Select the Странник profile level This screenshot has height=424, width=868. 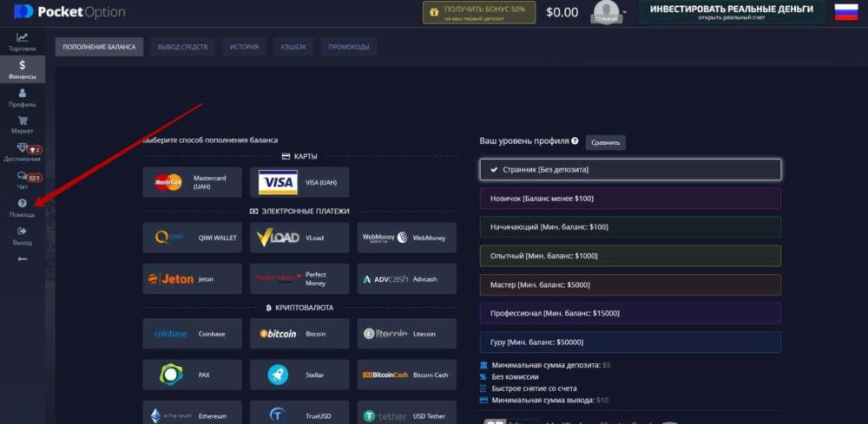[630, 169]
